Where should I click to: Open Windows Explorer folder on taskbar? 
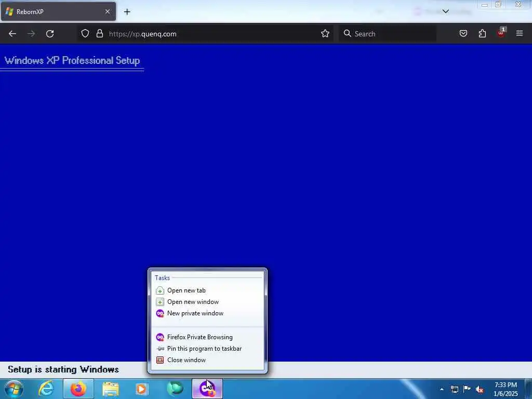pos(111,389)
